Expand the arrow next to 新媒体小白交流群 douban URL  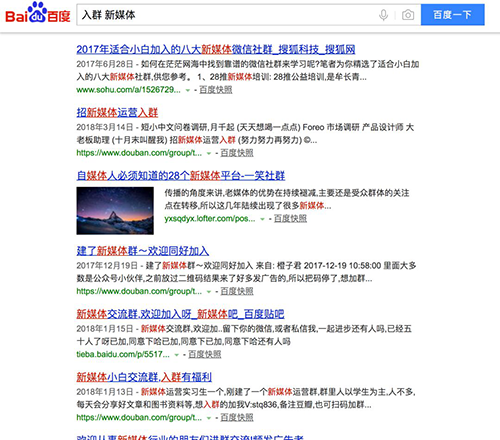coord(209,418)
